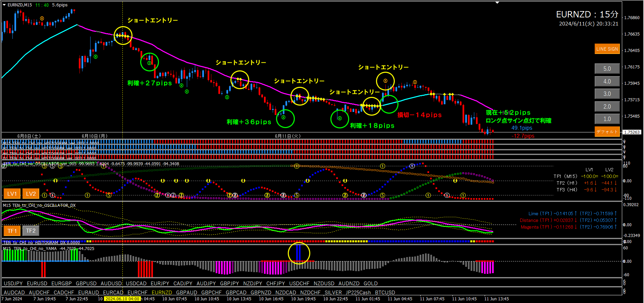Switch chart to NZDCHF
The height and width of the screenshot is (303, 644).
tap(310, 293)
